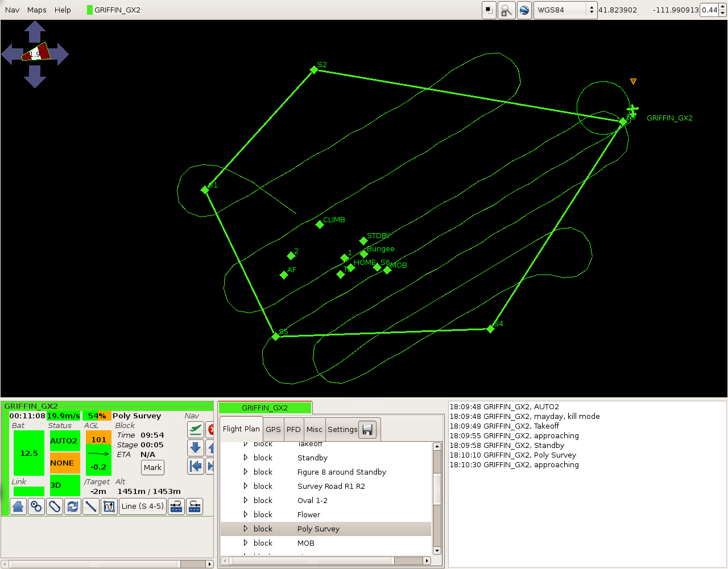This screenshot has width=728, height=569.
Task: Expand the Survey Road R1 R2 block
Action: click(246, 486)
